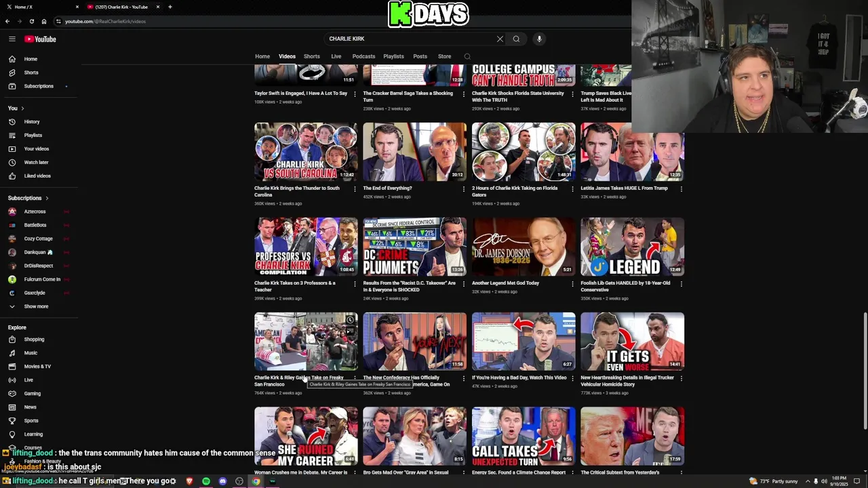This screenshot has width=868, height=488.
Task: Switch to the channel Playlists tab
Action: (393, 56)
